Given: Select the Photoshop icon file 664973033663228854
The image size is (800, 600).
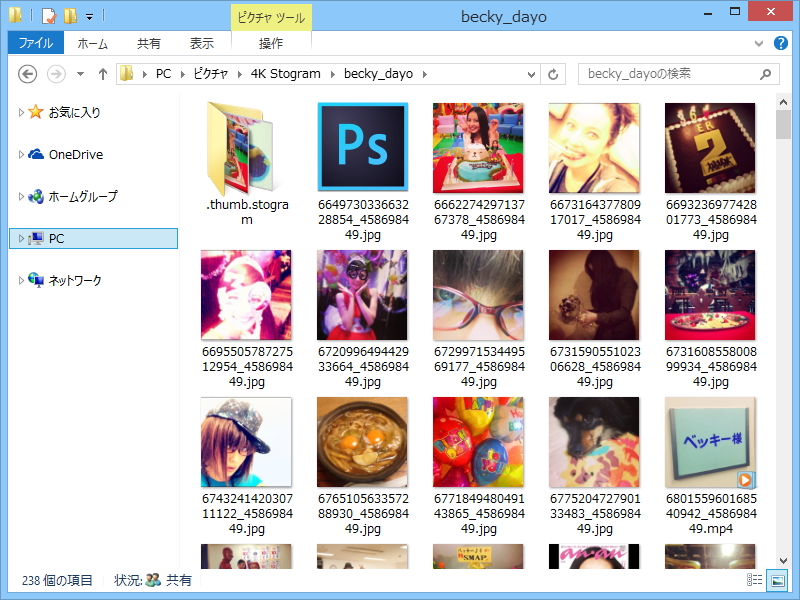Looking at the screenshot, I should pos(363,172).
